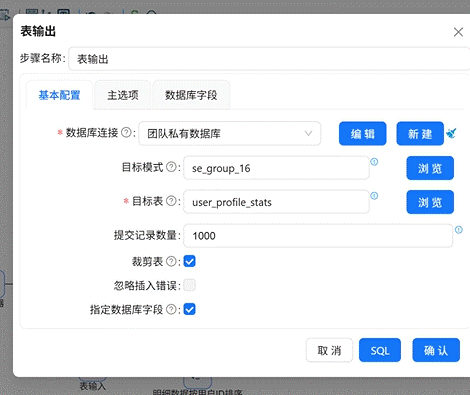Click the info icon after the 目标表 field
Image resolution: width=470 pixels, height=395 pixels.
374,196
